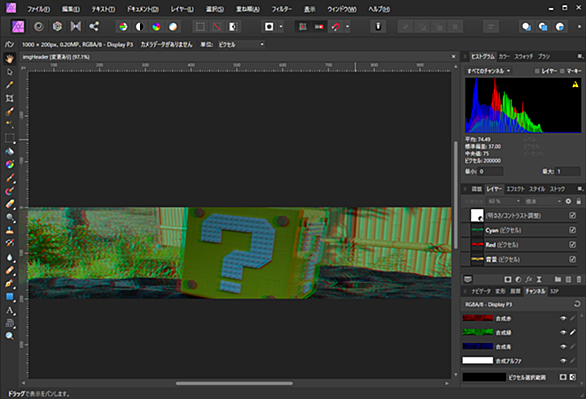
Task: Delete the layer with the trash icon
Action: click(579, 279)
